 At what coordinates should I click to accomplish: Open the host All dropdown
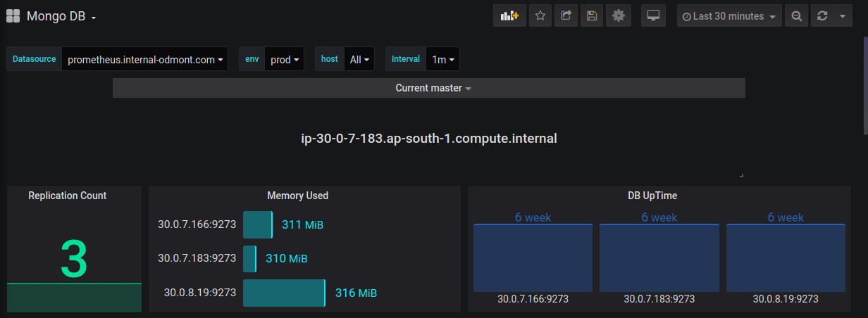point(359,59)
